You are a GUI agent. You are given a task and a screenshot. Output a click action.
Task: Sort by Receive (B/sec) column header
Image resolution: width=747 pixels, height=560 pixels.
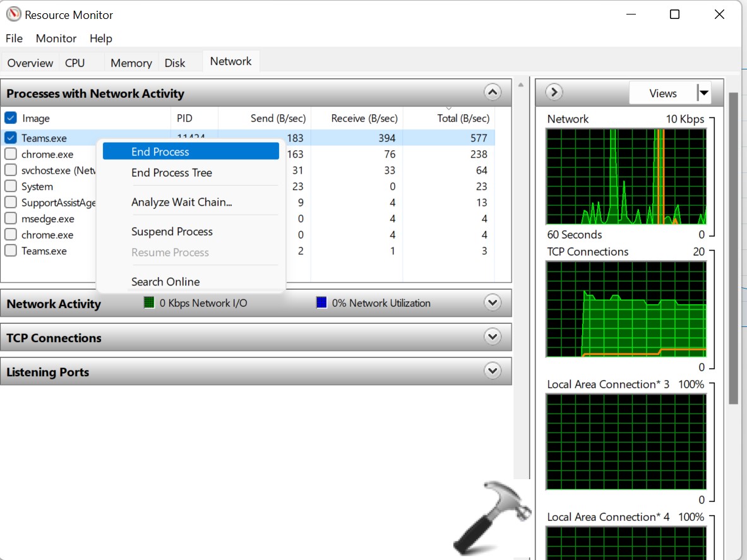357,118
